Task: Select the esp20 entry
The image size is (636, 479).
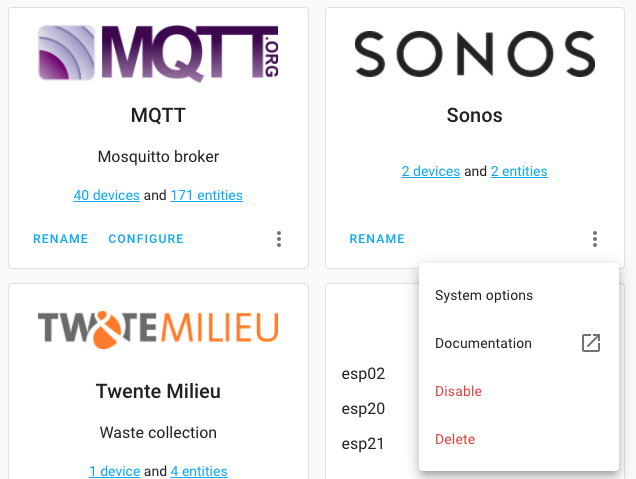Action: (364, 408)
